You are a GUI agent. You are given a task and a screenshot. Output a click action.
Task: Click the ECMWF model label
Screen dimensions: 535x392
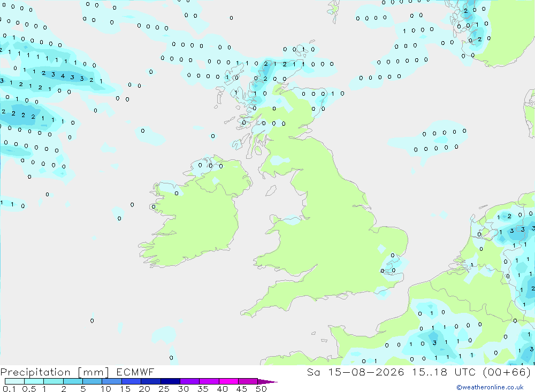coord(135,372)
